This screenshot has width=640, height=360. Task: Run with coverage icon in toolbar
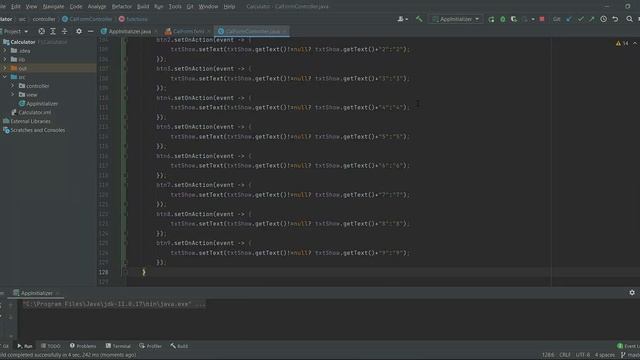(x=514, y=19)
